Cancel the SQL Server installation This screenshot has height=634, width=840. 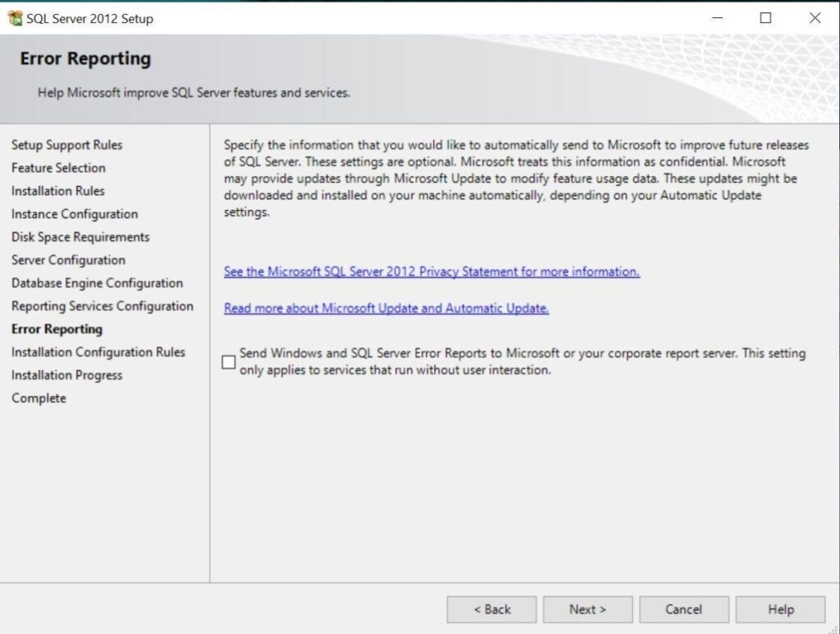coord(683,609)
